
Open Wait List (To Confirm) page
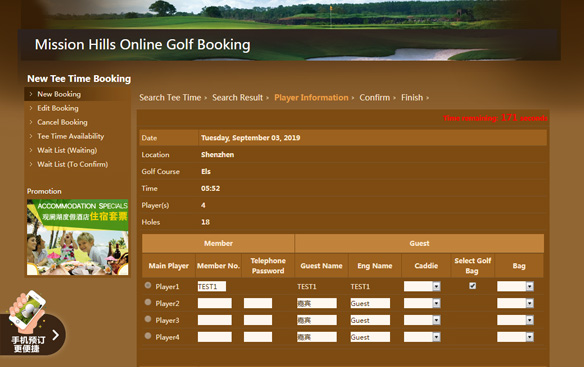pyautogui.click(x=73, y=164)
